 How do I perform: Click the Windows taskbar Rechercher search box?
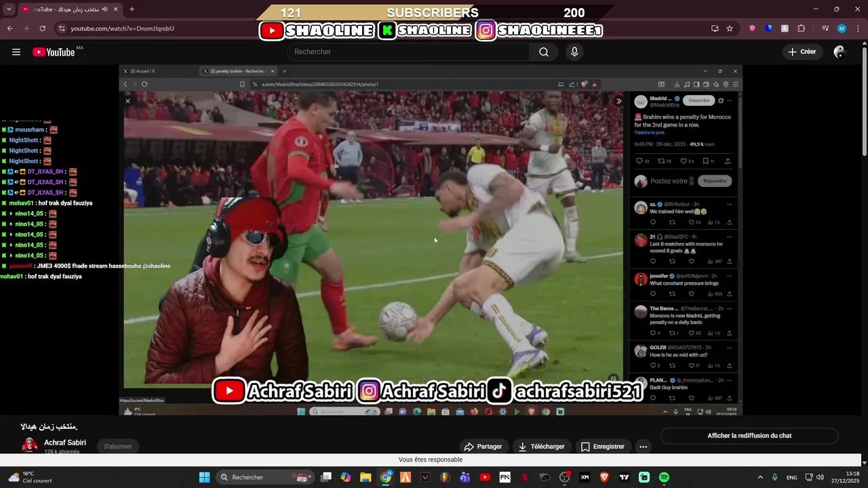[x=265, y=477]
